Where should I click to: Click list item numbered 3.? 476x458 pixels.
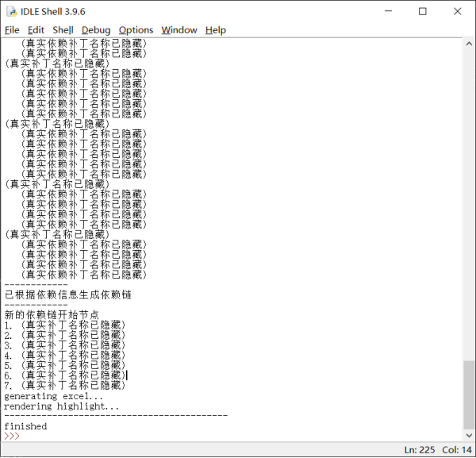[65, 345]
